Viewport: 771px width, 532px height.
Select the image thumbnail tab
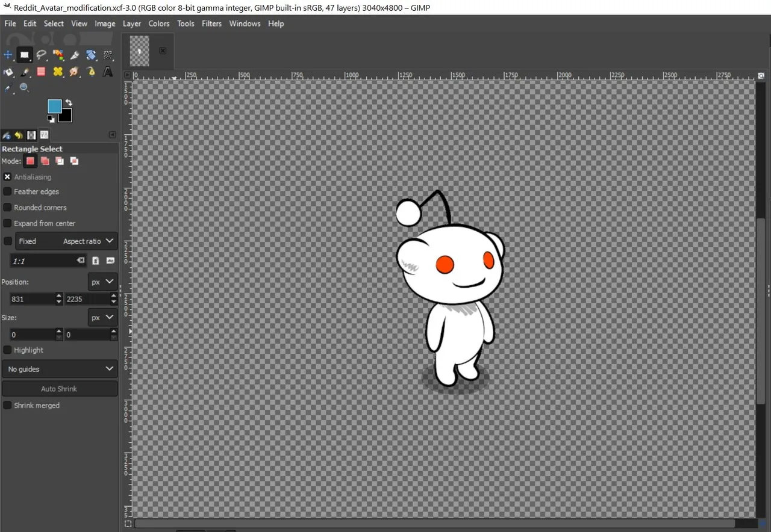140,51
